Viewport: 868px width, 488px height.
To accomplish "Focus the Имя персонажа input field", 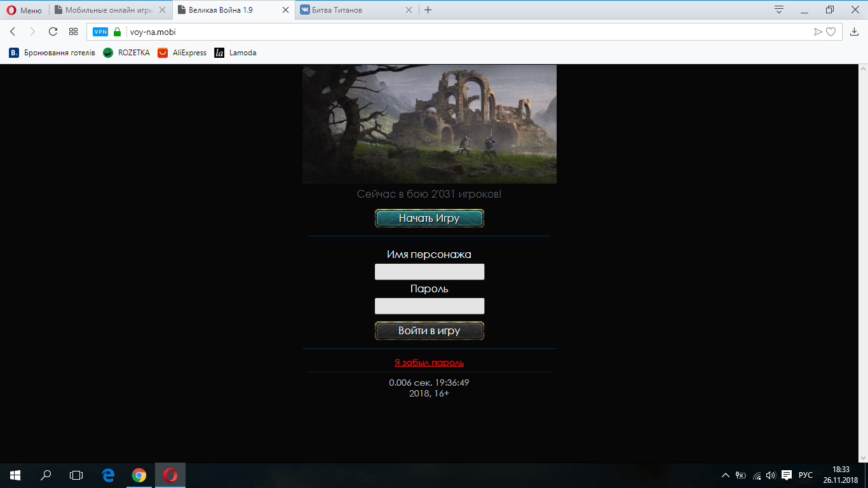I will coord(429,272).
